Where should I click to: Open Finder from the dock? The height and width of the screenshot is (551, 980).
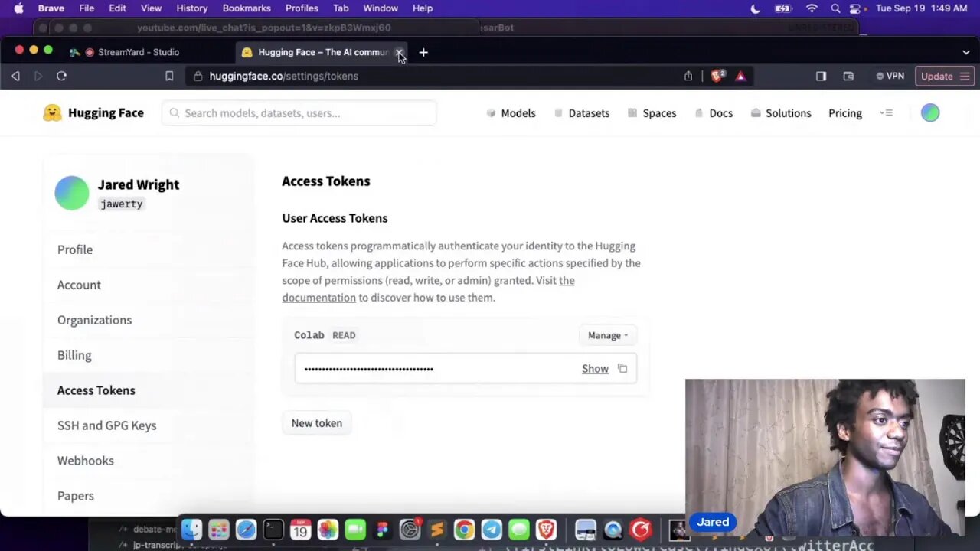click(191, 530)
